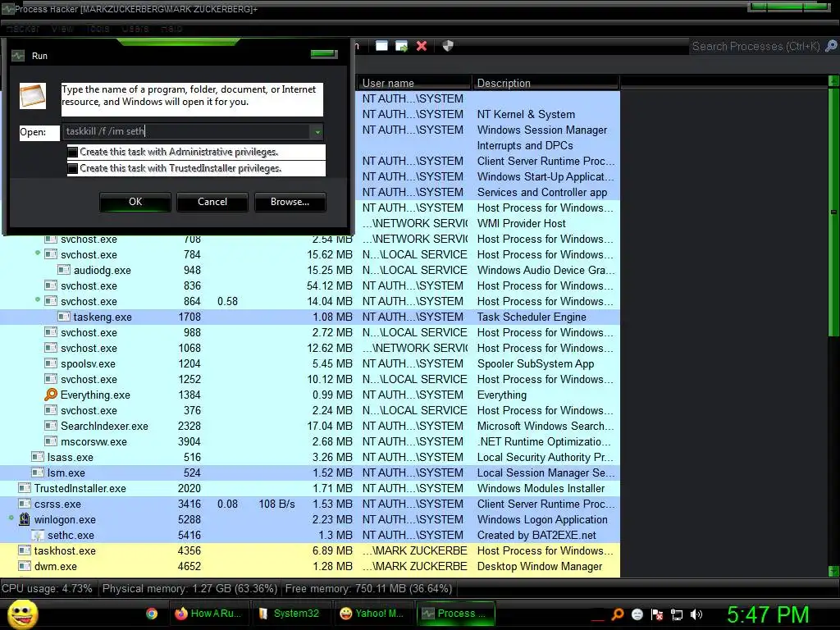Enable Create this task with Administrative privileges

point(73,152)
